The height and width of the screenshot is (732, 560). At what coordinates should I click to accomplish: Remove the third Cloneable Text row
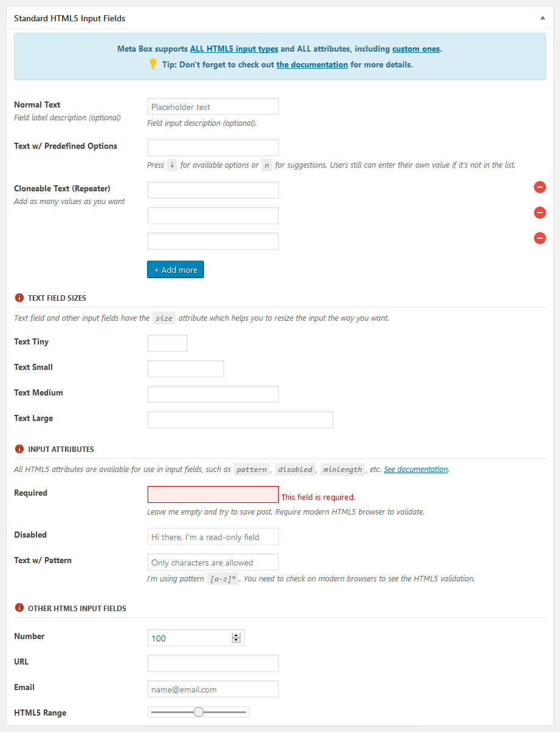pyautogui.click(x=539, y=238)
